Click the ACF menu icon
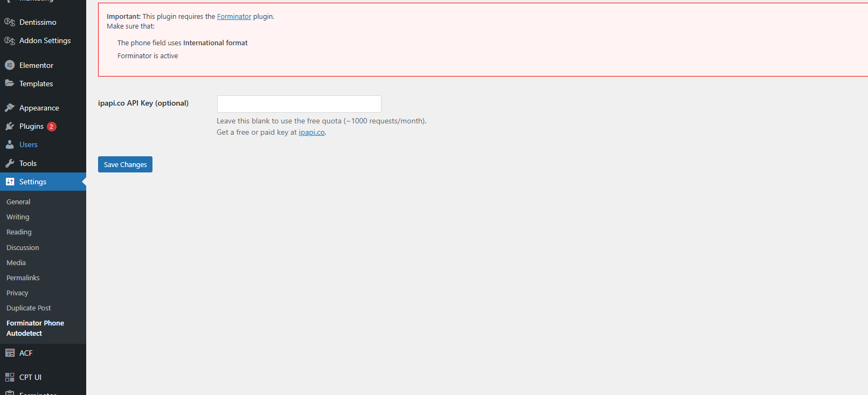Screen dimensions: 868x395 click(10, 353)
